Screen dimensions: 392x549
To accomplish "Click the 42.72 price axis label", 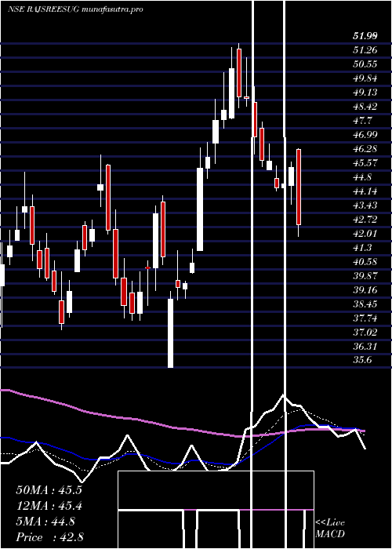I will (365, 220).
